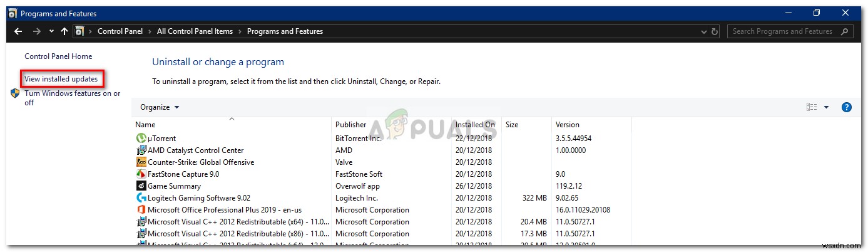Select the Logitech Gaming Software icon
Viewport: 868px width, 252px height.
[x=141, y=198]
